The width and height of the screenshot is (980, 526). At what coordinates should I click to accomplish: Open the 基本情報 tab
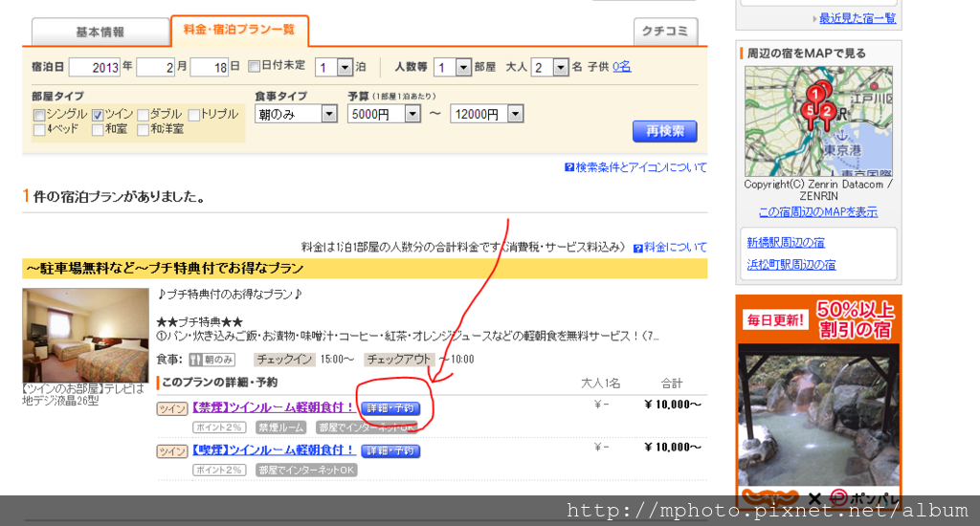point(100,32)
